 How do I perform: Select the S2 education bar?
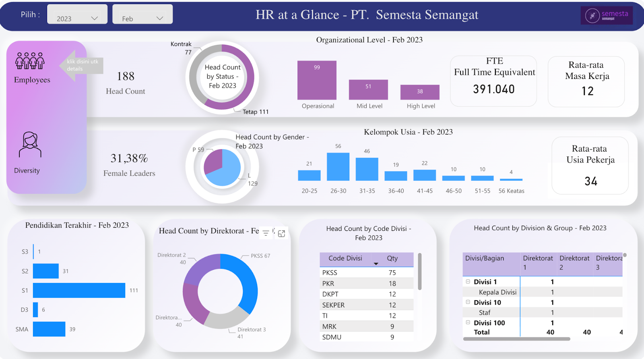tap(46, 271)
